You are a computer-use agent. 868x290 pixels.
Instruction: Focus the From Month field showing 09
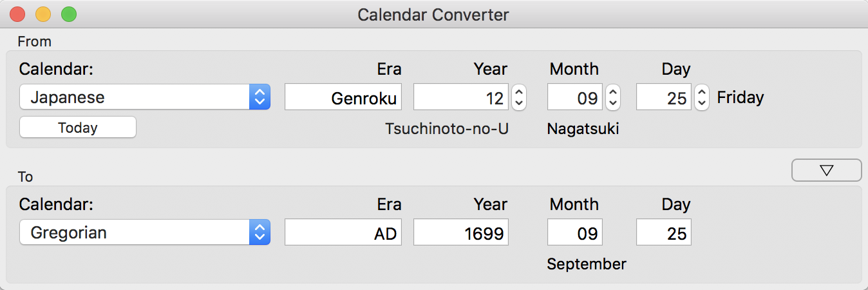click(x=575, y=97)
